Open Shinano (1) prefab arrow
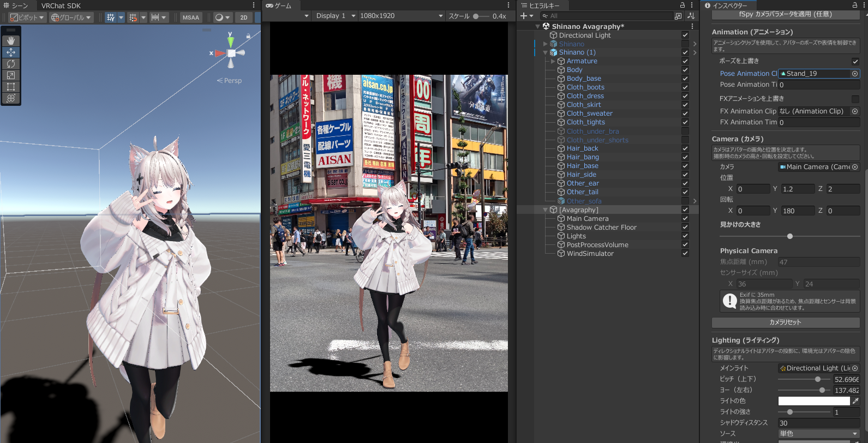Viewport: 868px width, 443px height. pyautogui.click(x=695, y=52)
